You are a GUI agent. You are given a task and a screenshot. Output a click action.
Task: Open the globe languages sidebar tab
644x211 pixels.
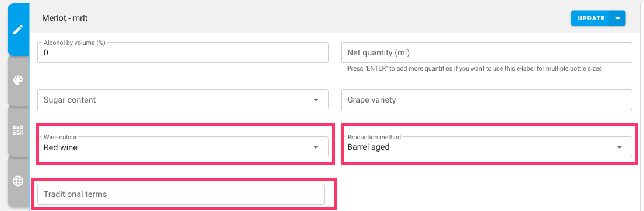click(x=18, y=181)
